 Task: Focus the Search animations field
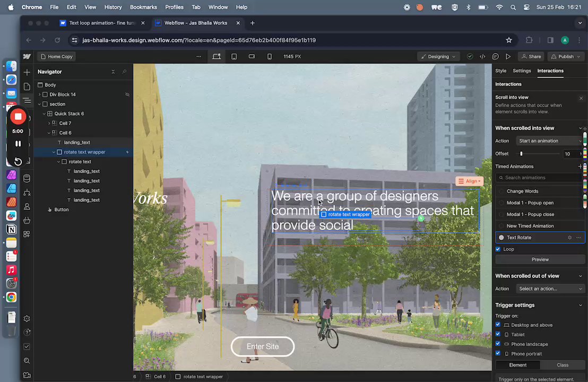pos(540,178)
